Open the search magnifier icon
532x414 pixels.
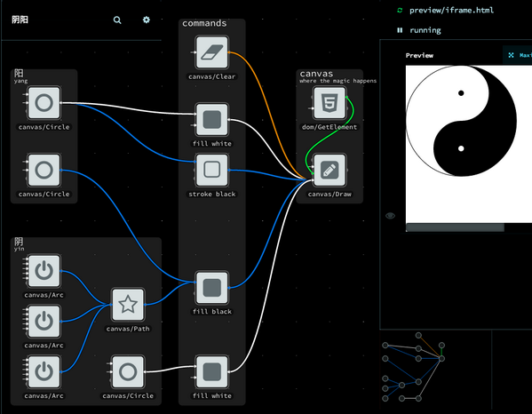(117, 20)
